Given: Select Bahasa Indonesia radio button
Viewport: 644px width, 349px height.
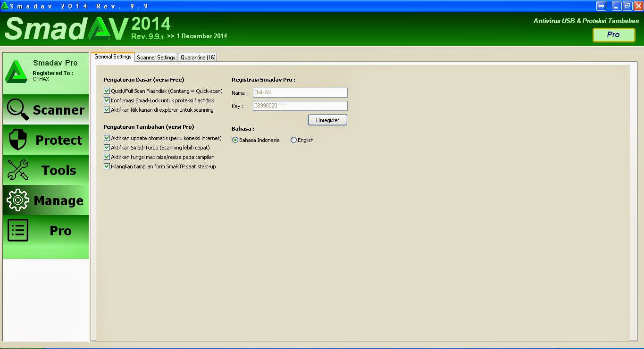Looking at the screenshot, I should (x=235, y=140).
